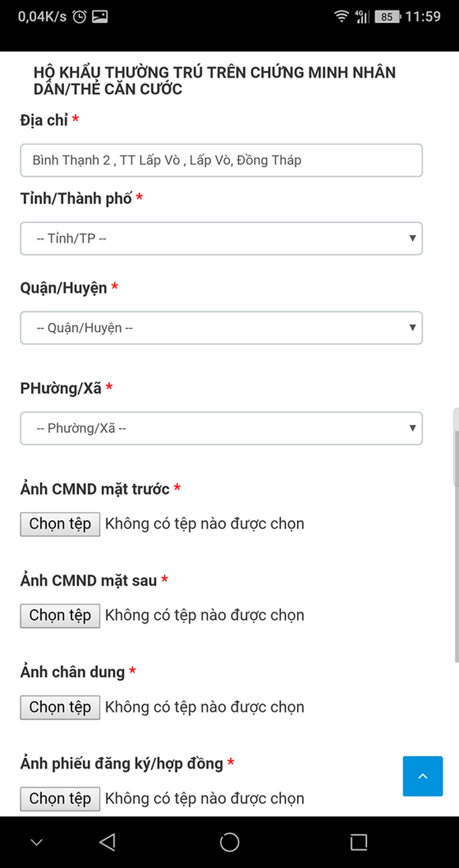Tap the Android back triangle icon
This screenshot has width=459, height=868.
pyautogui.click(x=107, y=842)
